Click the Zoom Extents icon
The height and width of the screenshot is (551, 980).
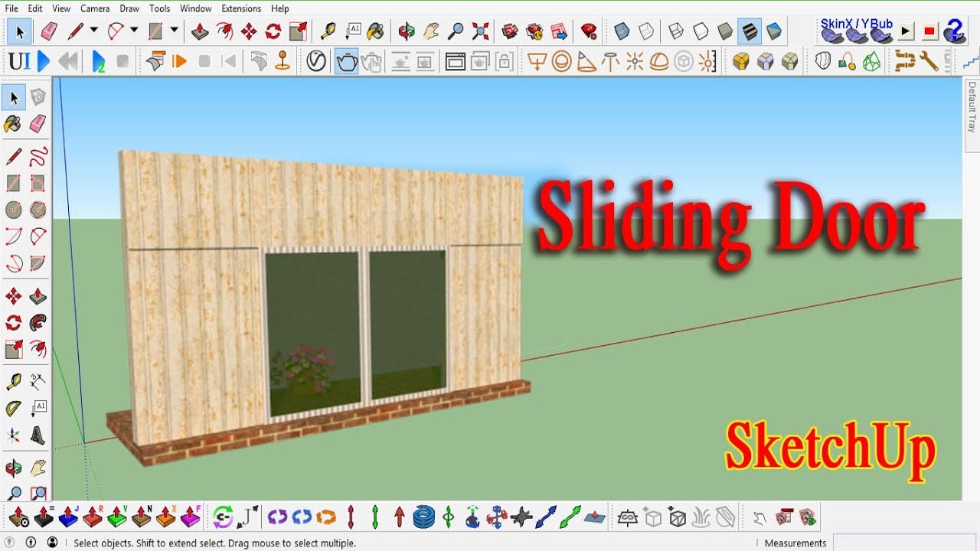click(480, 31)
